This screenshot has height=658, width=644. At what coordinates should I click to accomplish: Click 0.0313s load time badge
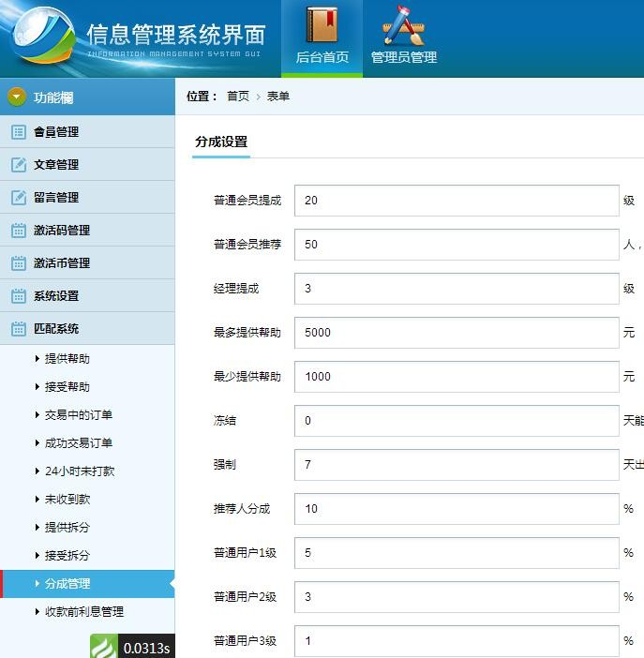[x=146, y=647]
